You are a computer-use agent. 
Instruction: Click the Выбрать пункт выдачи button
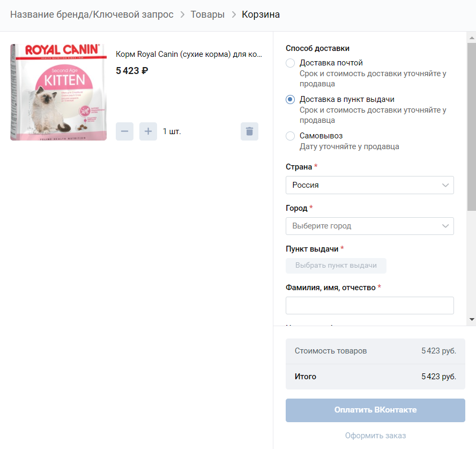pyautogui.click(x=336, y=266)
